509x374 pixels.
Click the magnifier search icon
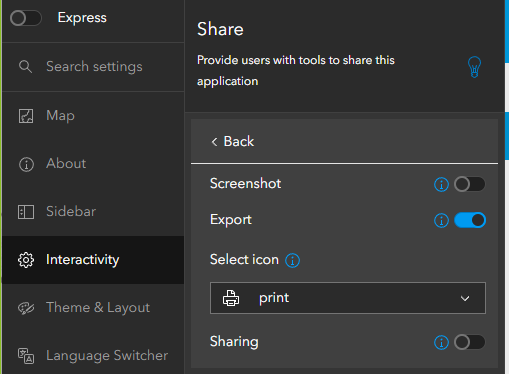[x=25, y=67]
